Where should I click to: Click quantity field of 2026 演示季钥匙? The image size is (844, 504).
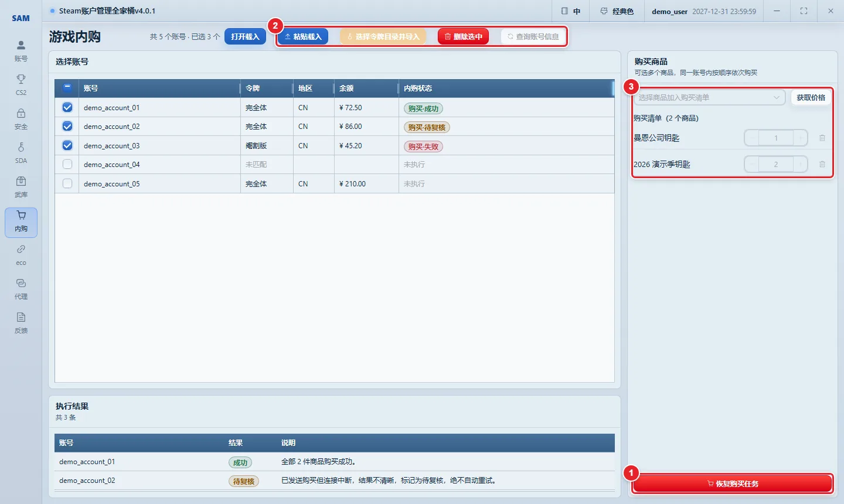click(776, 164)
